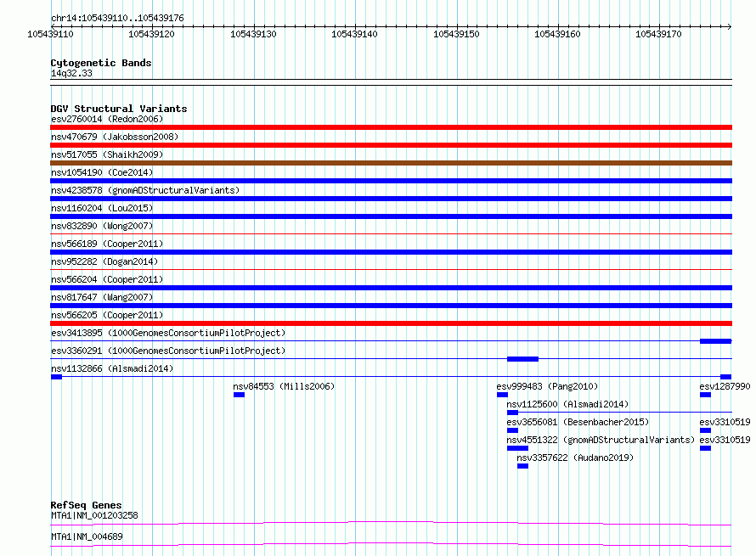Image resolution: width=756 pixels, height=556 pixels.
Task: Click the RefSeq Genes track title
Action: (86, 505)
